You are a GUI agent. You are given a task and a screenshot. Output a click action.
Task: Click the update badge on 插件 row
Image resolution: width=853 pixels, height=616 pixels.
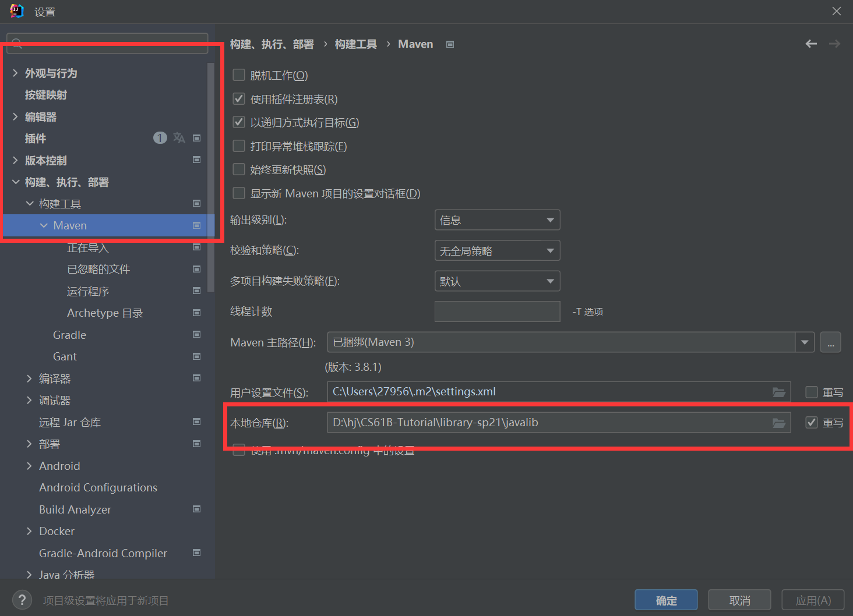point(160,138)
